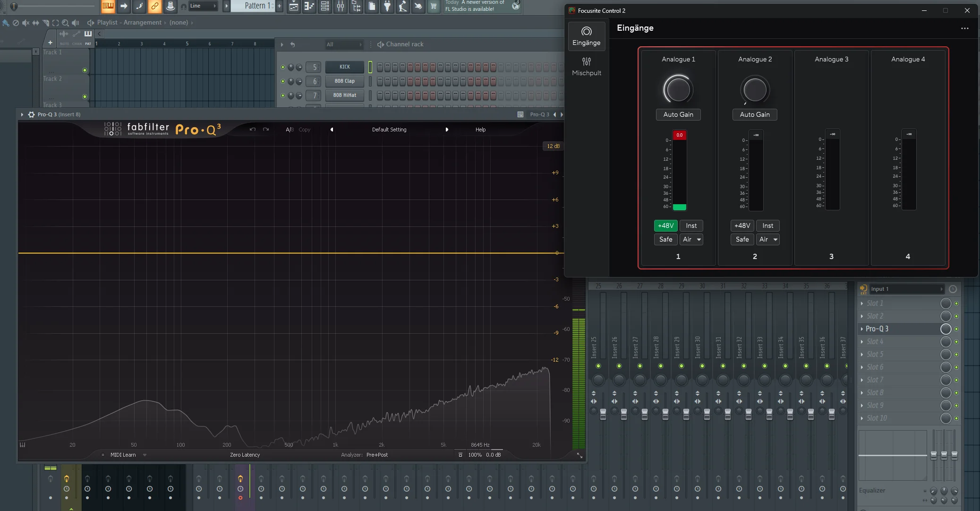Open the three-dots menu in Focusrite Control

pyautogui.click(x=964, y=28)
